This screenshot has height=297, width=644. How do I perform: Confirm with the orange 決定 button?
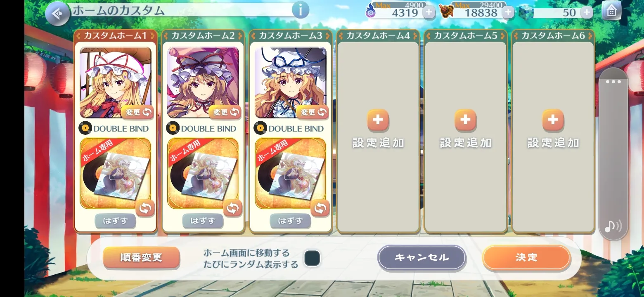526,257
